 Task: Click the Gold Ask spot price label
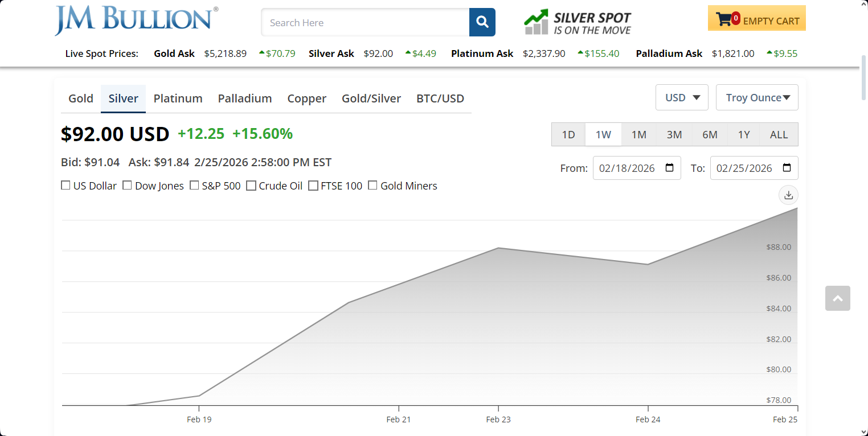(x=174, y=54)
